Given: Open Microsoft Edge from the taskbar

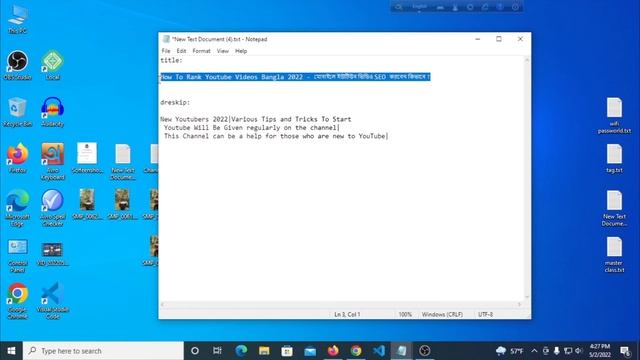Looking at the screenshot, I should (x=241, y=351).
